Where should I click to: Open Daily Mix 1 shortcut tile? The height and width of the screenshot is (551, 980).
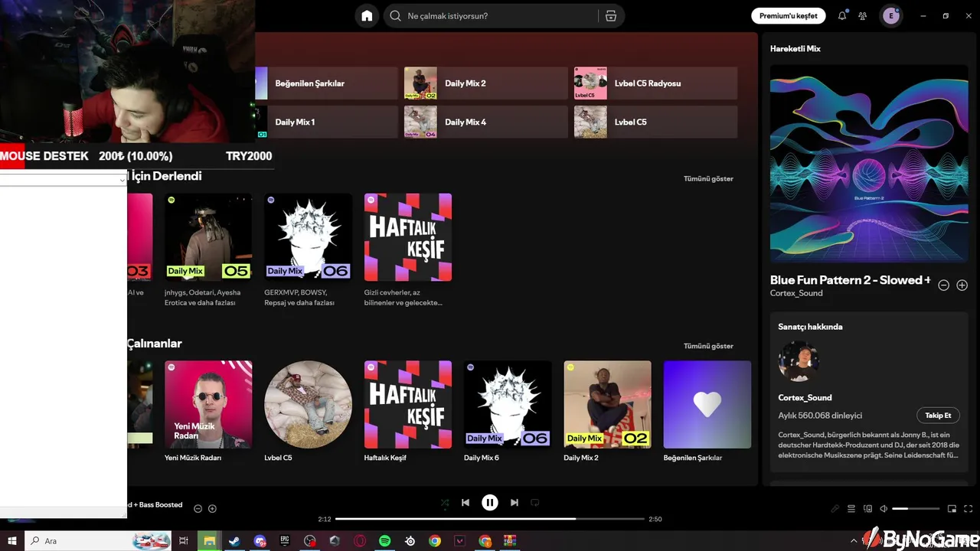[x=325, y=122]
